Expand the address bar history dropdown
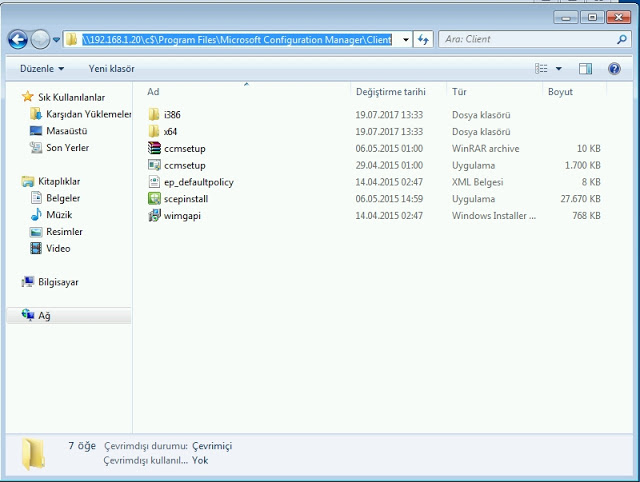The width and height of the screenshot is (640, 482). click(405, 39)
